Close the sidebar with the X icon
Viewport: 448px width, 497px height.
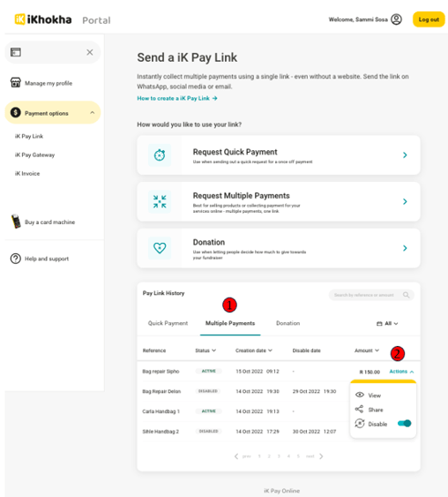point(90,52)
